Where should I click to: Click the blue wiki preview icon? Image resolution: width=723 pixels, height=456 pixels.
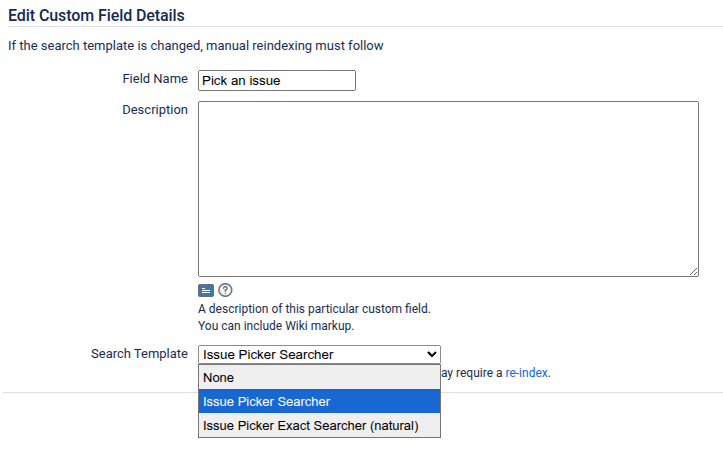click(205, 291)
